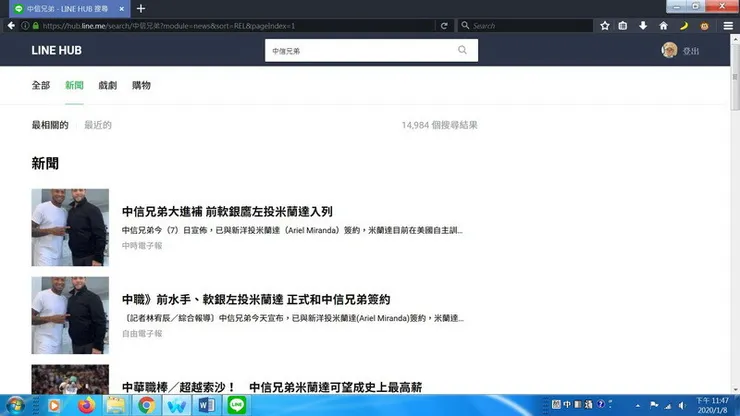The height and width of the screenshot is (416, 740).
Task: Select the 新聞 tab
Action: [74, 85]
